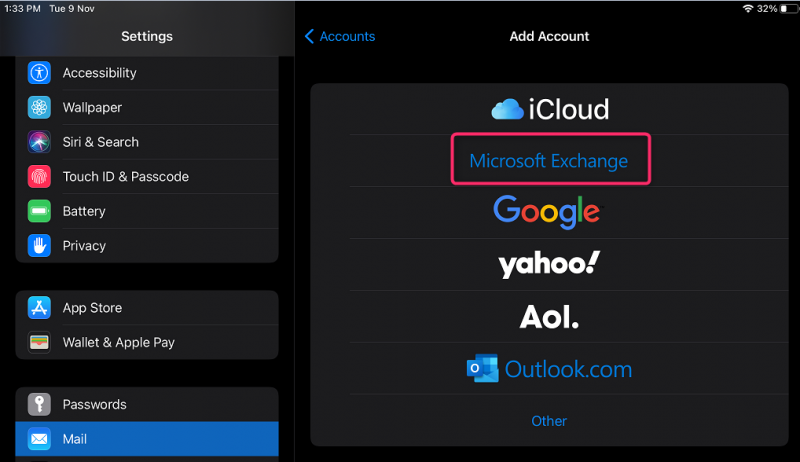Tap the Outlook logo icon
The width and height of the screenshot is (800, 462).
pyautogui.click(x=482, y=368)
